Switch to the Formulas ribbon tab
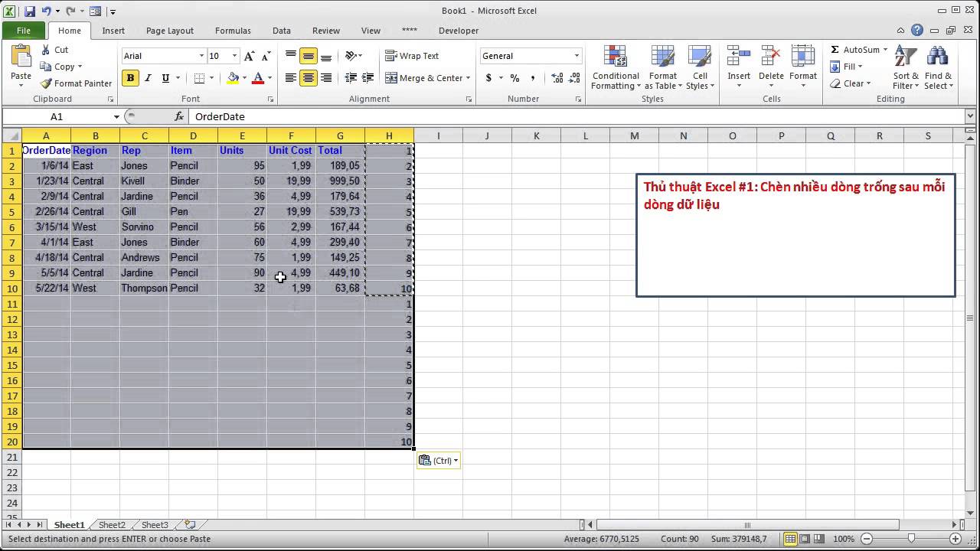This screenshot has height=551, width=980. click(x=233, y=31)
